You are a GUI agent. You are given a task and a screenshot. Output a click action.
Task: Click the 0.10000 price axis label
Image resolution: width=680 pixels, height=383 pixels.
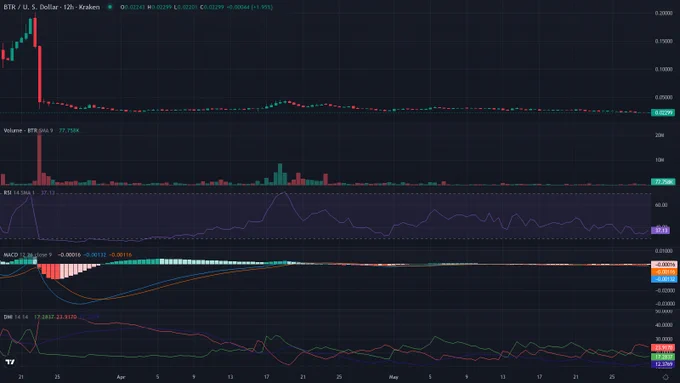click(x=664, y=69)
